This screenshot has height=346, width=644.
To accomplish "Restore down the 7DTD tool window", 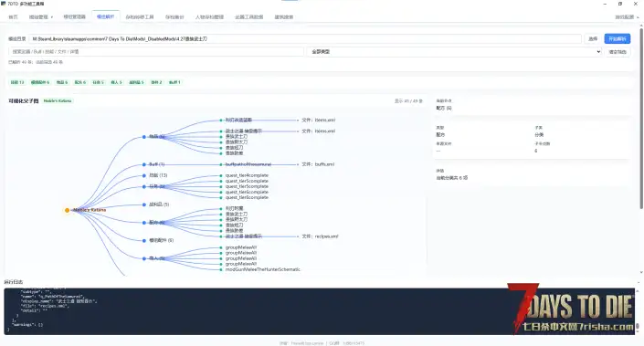I will (x=620, y=4).
